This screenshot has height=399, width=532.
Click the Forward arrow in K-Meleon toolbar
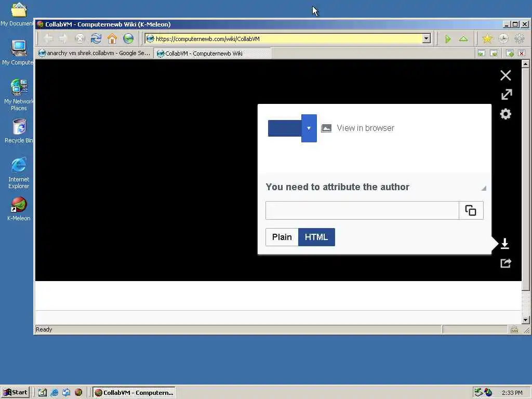63,38
